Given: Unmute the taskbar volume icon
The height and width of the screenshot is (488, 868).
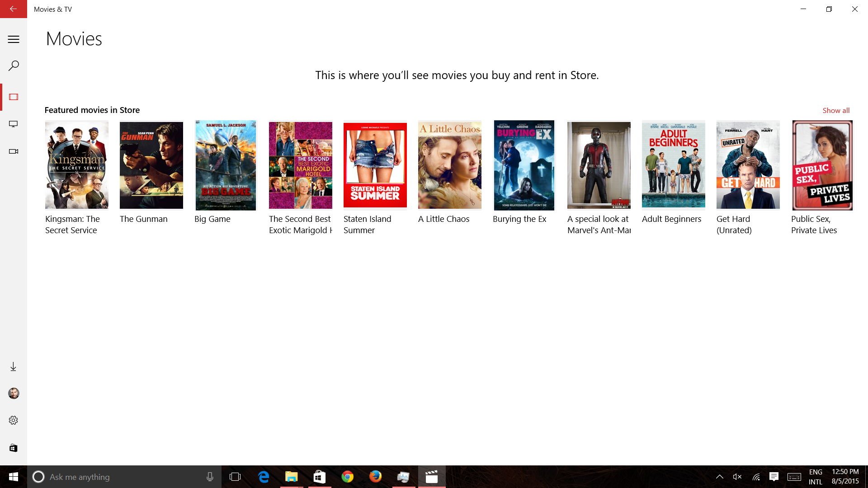Looking at the screenshot, I should 737,477.
